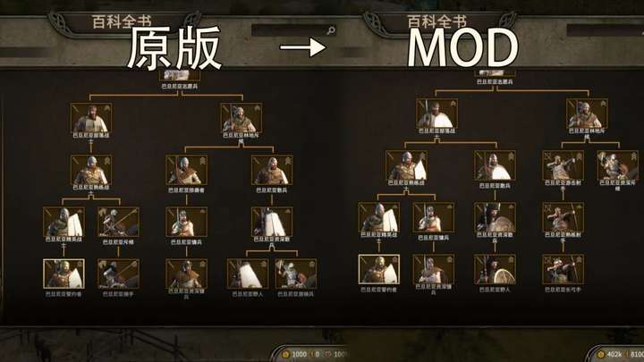Open 巴旦尼亚野人 portrait in the original tree
Viewport: 644px width, 362px height.
tap(248, 274)
